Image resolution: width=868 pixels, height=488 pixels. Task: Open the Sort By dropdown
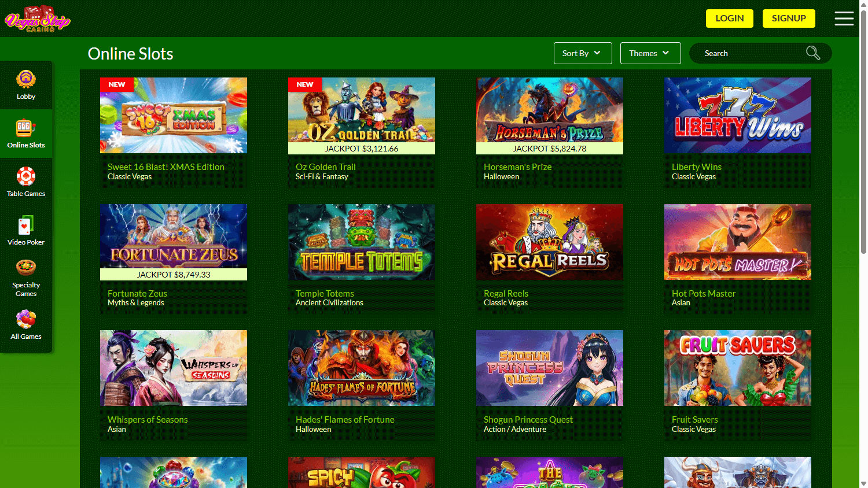point(583,53)
